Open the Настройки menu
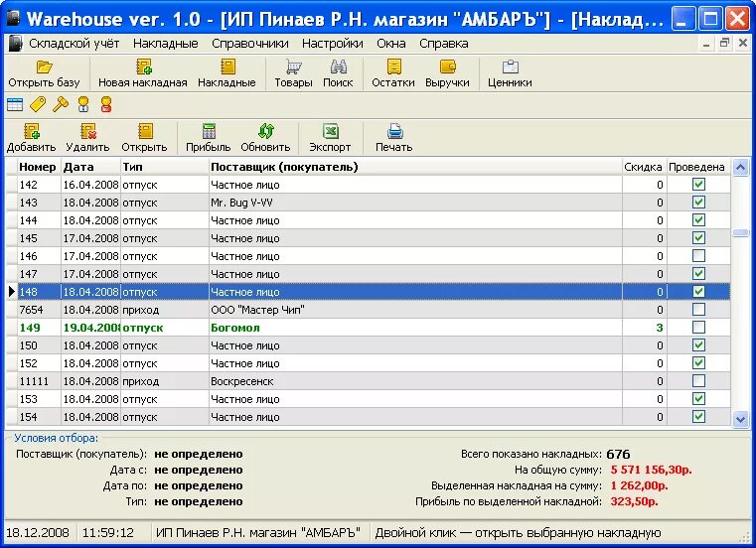The height and width of the screenshot is (548, 756). pos(332,44)
